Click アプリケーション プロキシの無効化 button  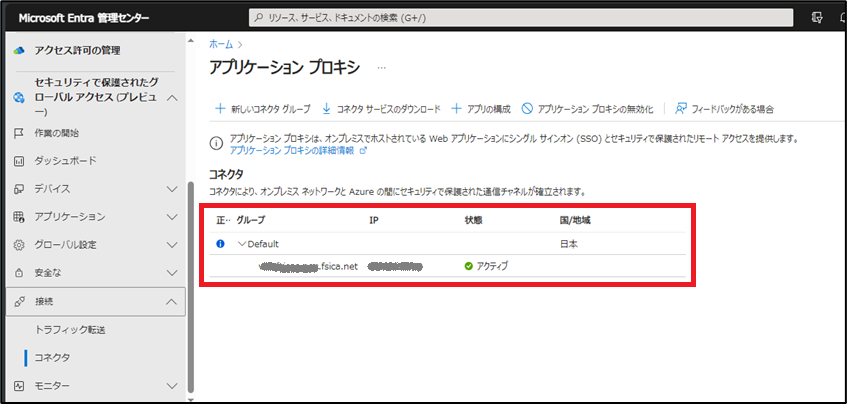click(587, 109)
